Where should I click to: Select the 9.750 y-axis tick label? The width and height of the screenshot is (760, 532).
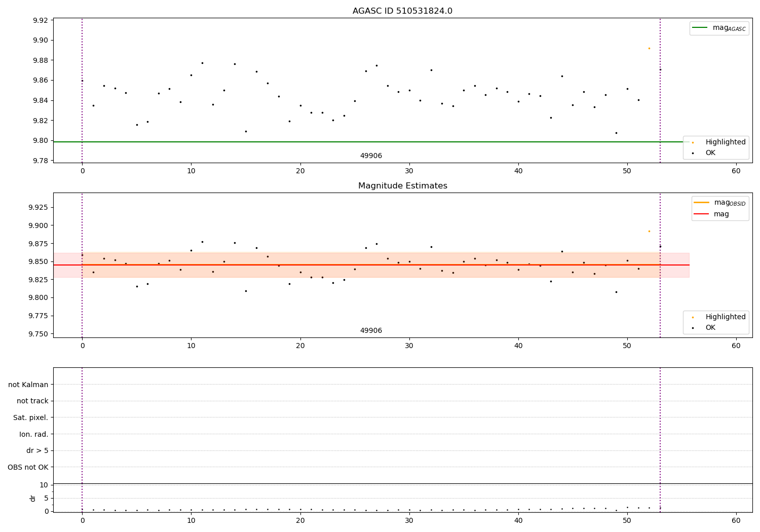click(x=38, y=334)
